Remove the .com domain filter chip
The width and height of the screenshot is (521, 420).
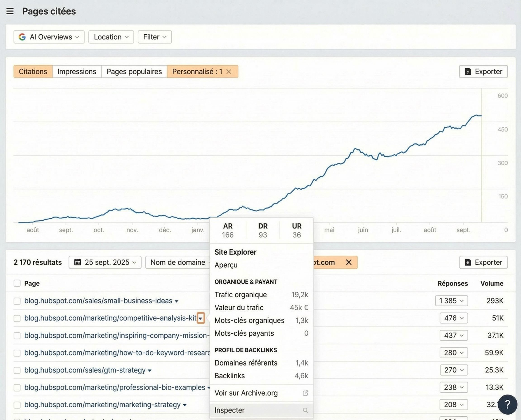tap(349, 262)
